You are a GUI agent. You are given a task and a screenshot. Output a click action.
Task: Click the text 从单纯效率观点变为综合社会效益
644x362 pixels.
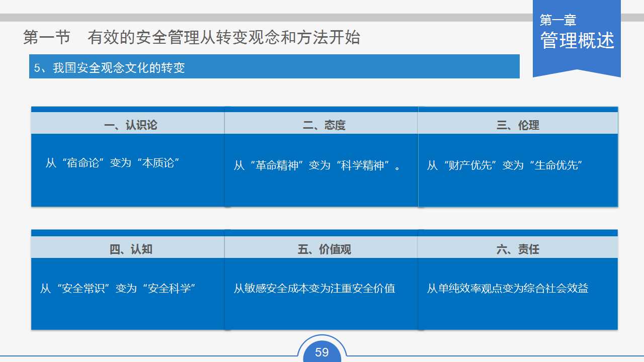coord(508,289)
